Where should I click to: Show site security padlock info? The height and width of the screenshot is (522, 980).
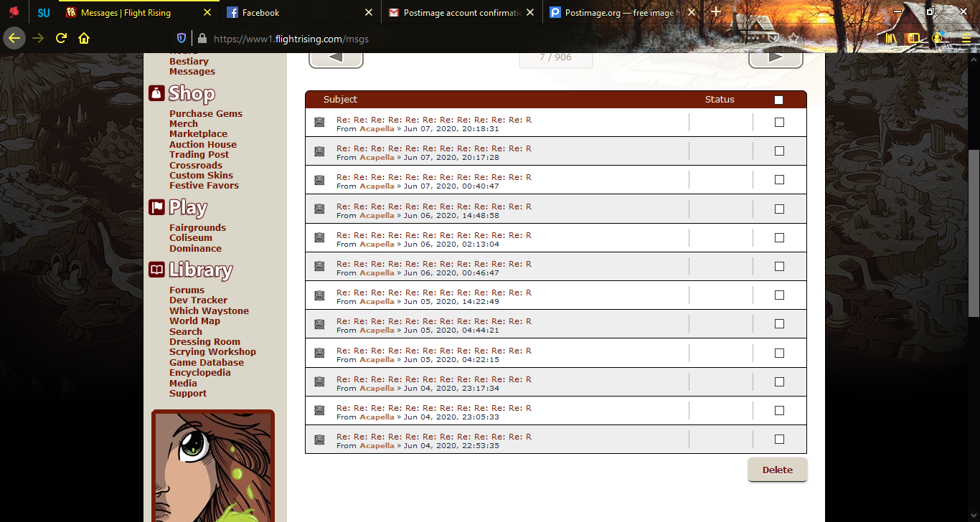(x=202, y=39)
